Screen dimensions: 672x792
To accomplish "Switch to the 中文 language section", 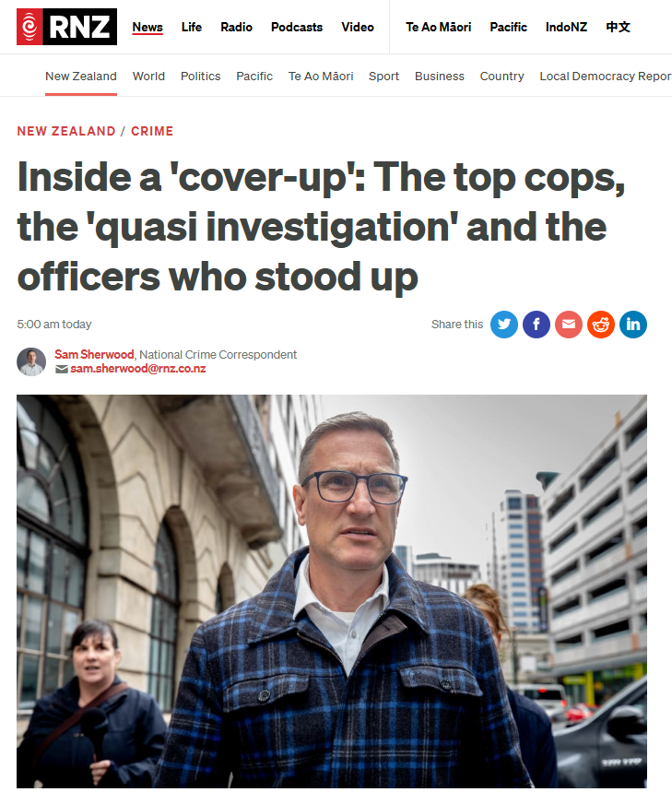I will click(618, 28).
